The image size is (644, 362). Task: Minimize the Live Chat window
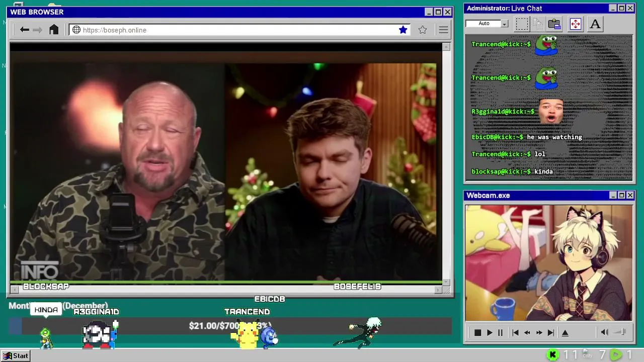[612, 8]
